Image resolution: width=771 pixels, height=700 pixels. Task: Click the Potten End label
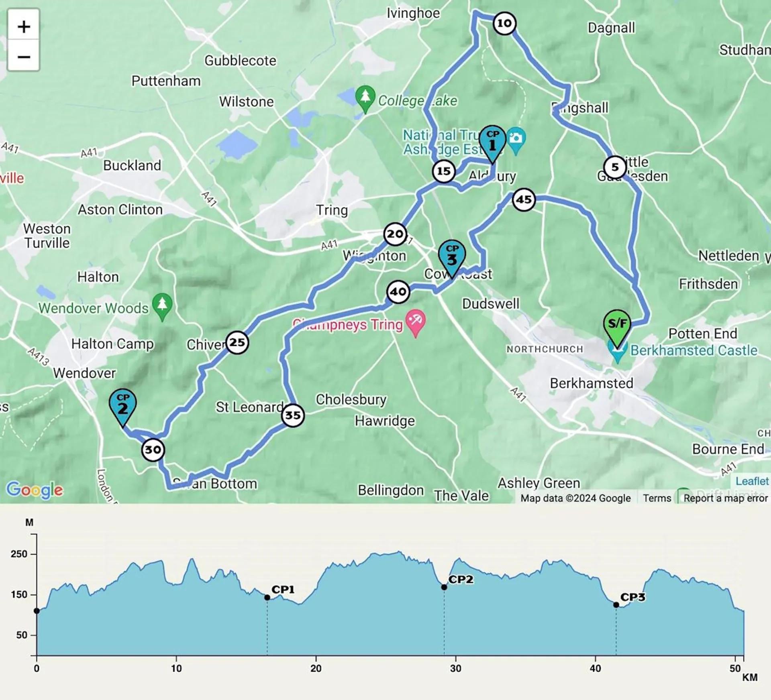click(x=703, y=334)
